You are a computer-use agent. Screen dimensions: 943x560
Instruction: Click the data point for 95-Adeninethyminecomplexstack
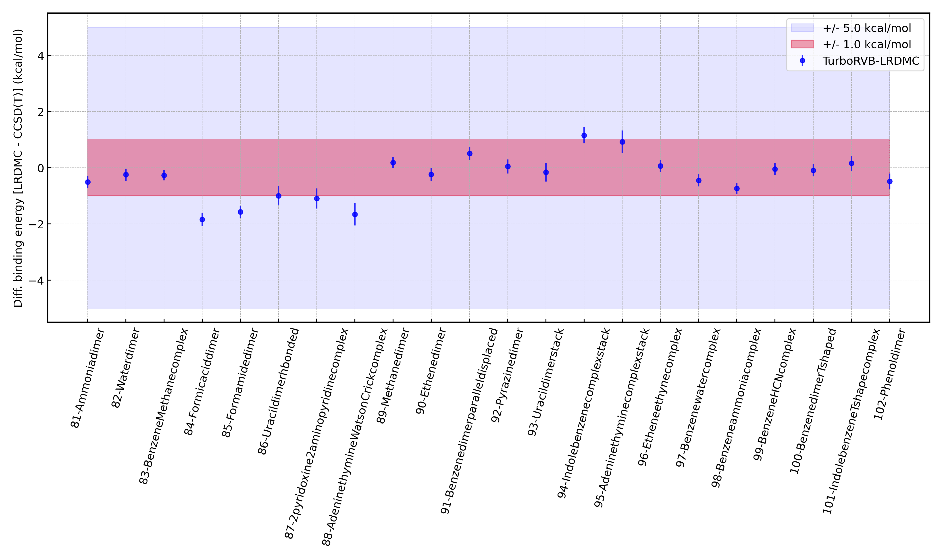(x=622, y=142)
